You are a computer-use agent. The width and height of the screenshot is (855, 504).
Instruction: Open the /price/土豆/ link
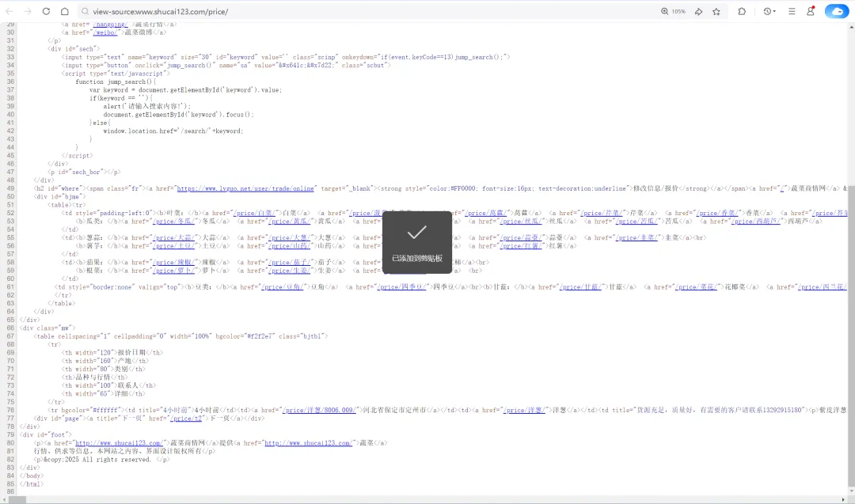pyautogui.click(x=174, y=246)
